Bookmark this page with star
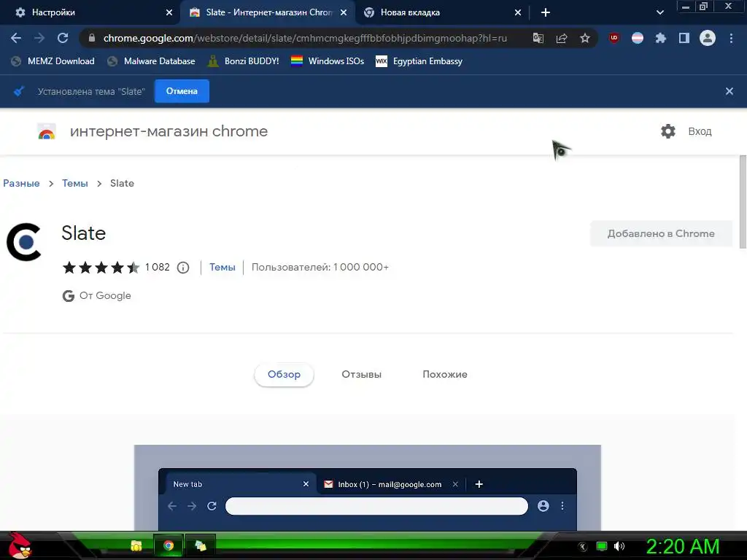Image resolution: width=747 pixels, height=560 pixels. point(585,38)
